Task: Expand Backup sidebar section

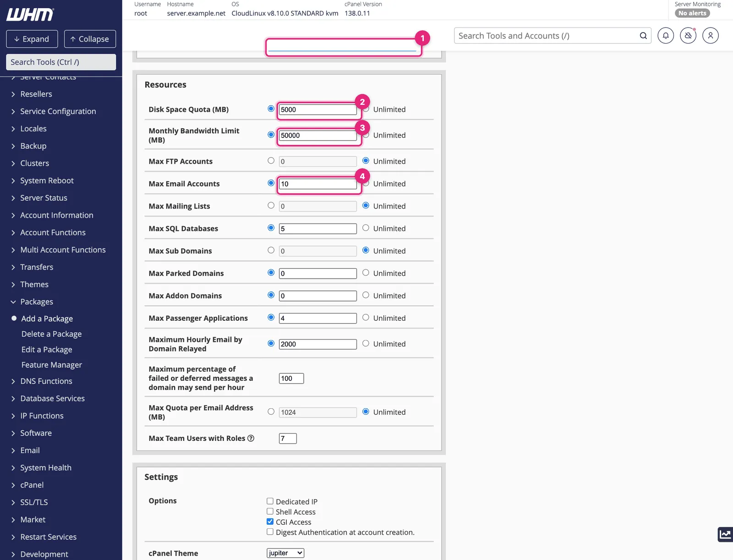Action: 33,146
